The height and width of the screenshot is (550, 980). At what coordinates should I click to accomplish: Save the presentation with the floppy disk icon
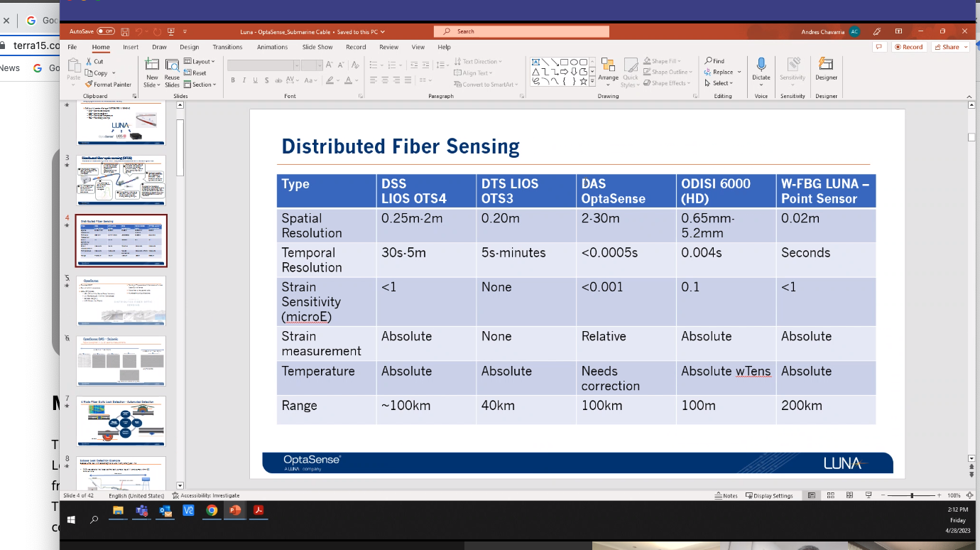(125, 31)
